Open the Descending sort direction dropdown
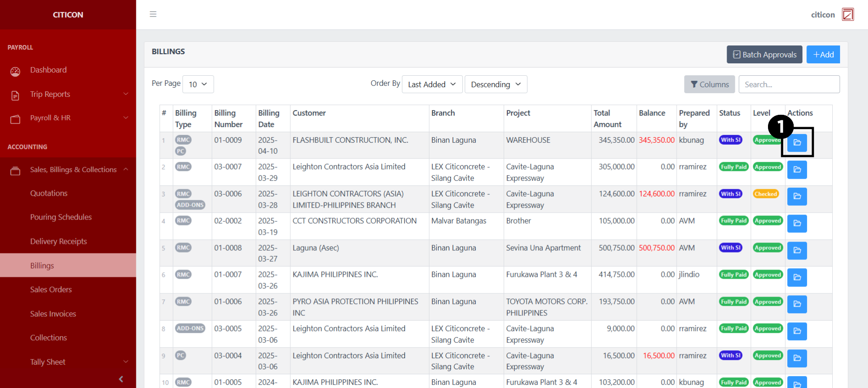 click(495, 84)
